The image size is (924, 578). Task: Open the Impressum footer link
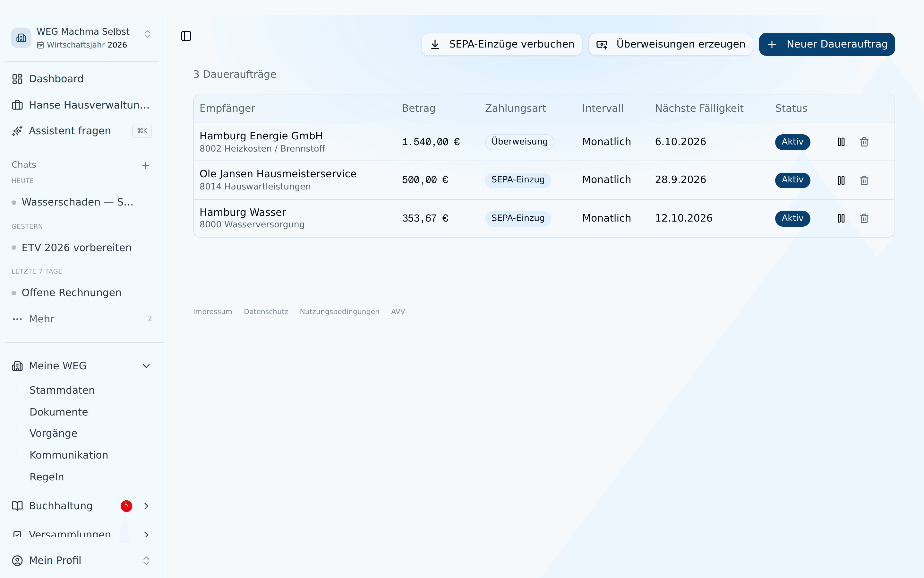[x=213, y=311]
